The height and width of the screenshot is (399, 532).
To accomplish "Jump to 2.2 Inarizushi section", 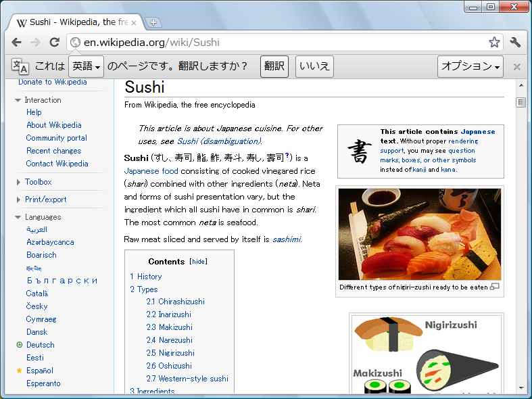I will (168, 314).
